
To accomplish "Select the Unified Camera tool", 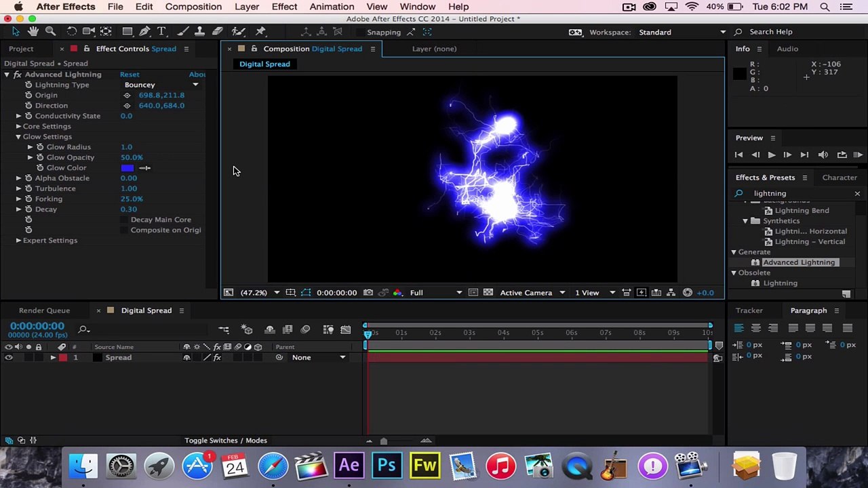I will 88,32.
